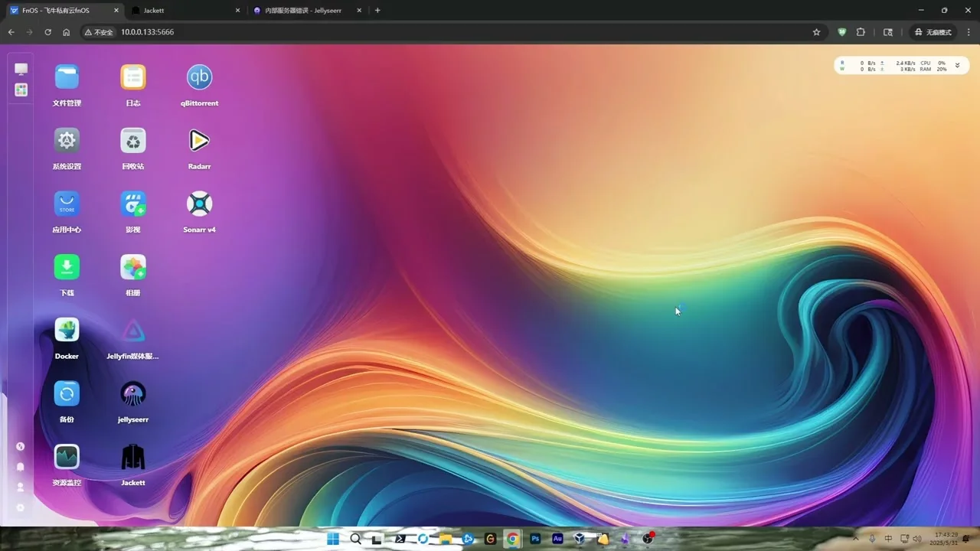Screen dimensions: 980x551
Task: Open Chrome's three-dot menu
Action: [968, 32]
